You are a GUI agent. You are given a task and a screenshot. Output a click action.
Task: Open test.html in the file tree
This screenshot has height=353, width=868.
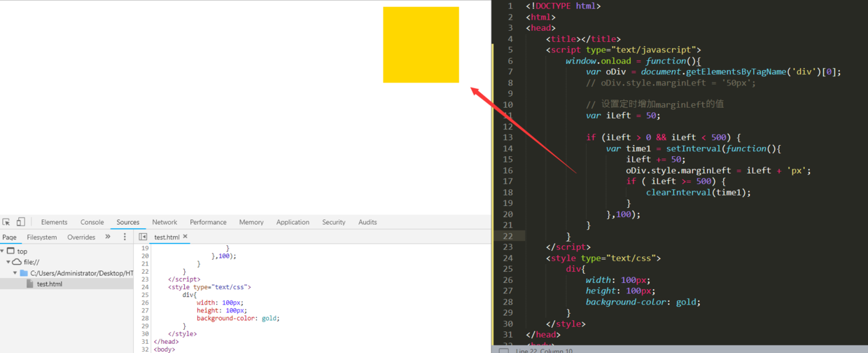click(x=50, y=284)
